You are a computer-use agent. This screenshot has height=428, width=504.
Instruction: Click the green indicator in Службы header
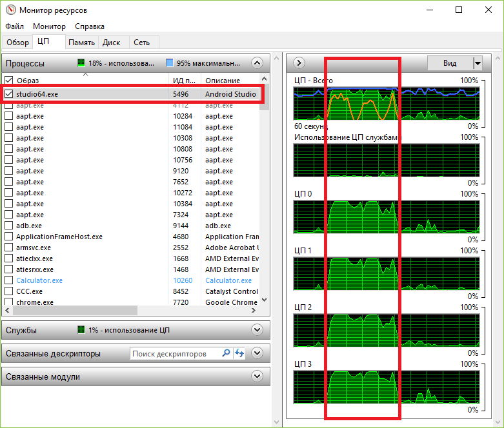click(81, 330)
